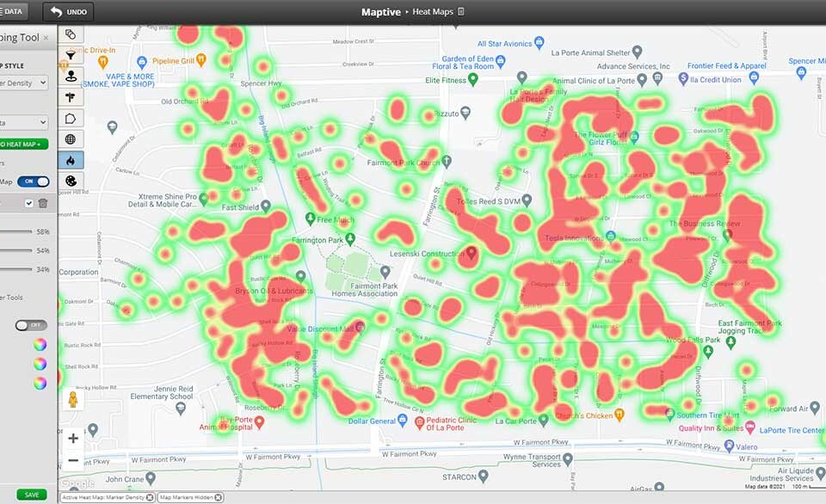Viewport: 826px width, 504px height.
Task: Select the heat map flame tool
Action: pyautogui.click(x=71, y=160)
